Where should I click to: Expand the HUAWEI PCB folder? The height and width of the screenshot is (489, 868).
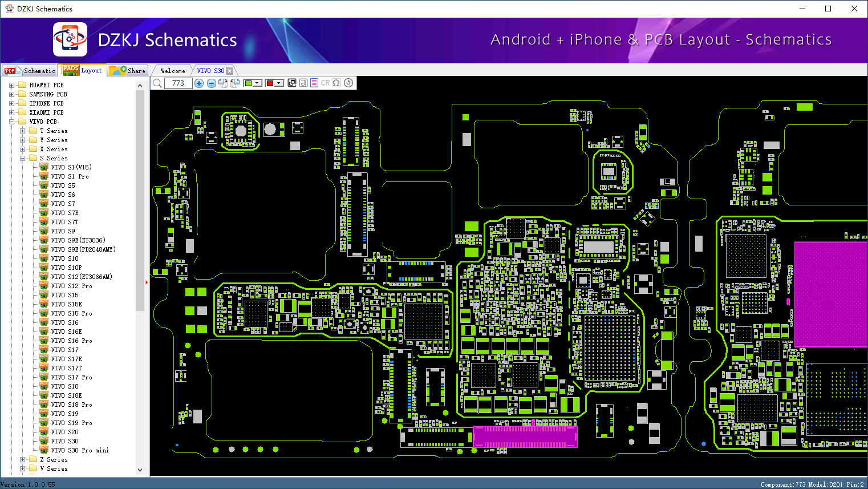pos(11,85)
